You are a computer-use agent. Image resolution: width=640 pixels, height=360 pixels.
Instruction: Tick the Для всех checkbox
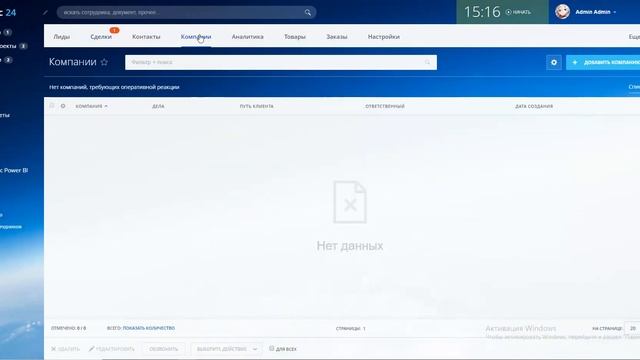[272, 349]
